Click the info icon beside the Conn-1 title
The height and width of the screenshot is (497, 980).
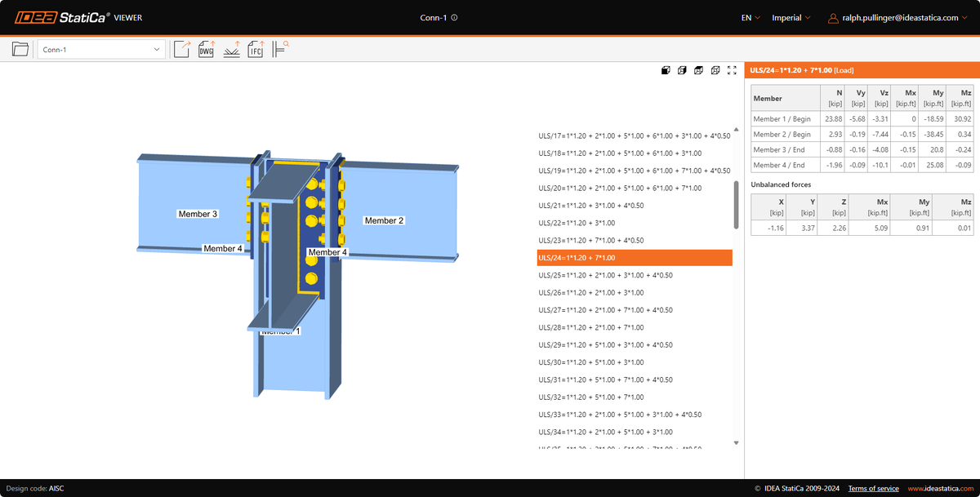pyautogui.click(x=454, y=17)
